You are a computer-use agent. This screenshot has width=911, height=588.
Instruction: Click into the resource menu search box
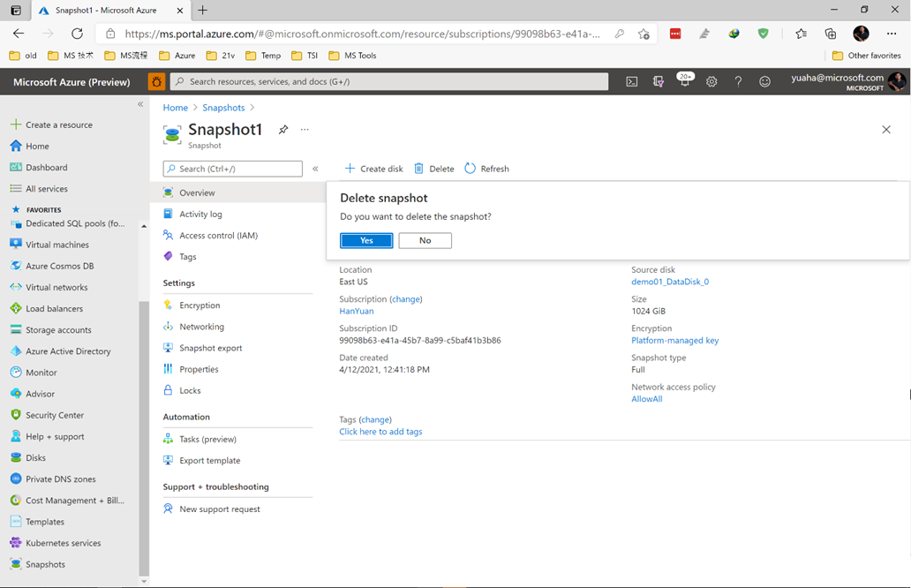coord(233,170)
